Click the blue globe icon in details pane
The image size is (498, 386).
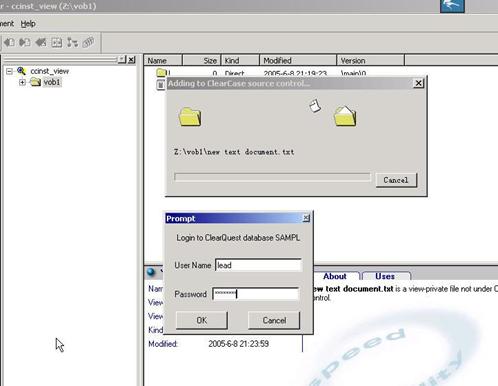tap(151, 272)
